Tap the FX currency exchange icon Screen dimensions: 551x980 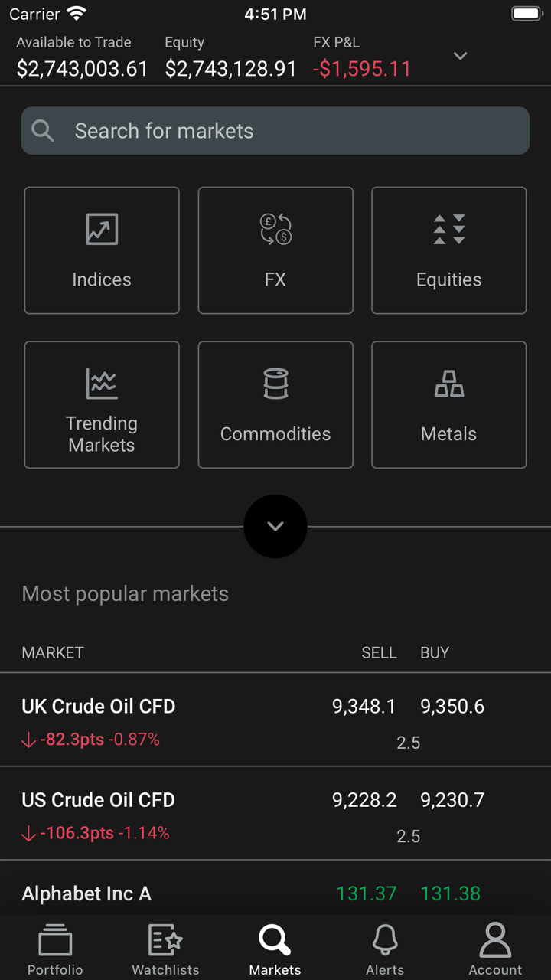pos(275,230)
